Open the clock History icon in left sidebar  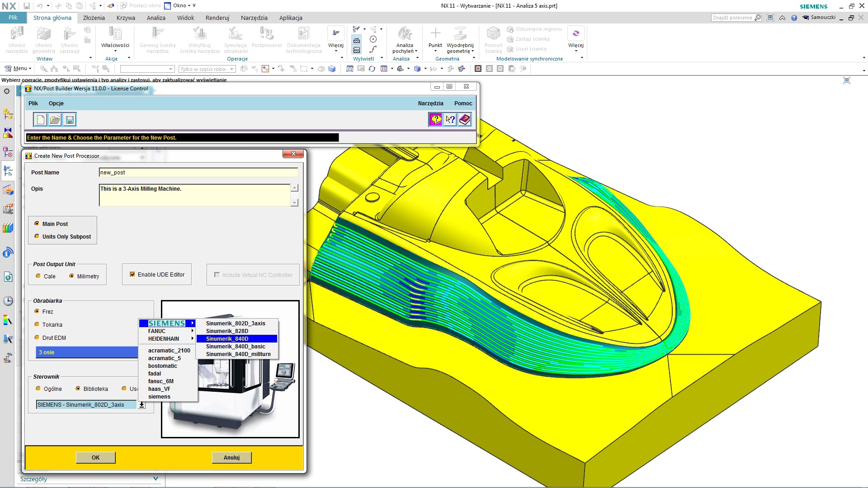coord(8,301)
